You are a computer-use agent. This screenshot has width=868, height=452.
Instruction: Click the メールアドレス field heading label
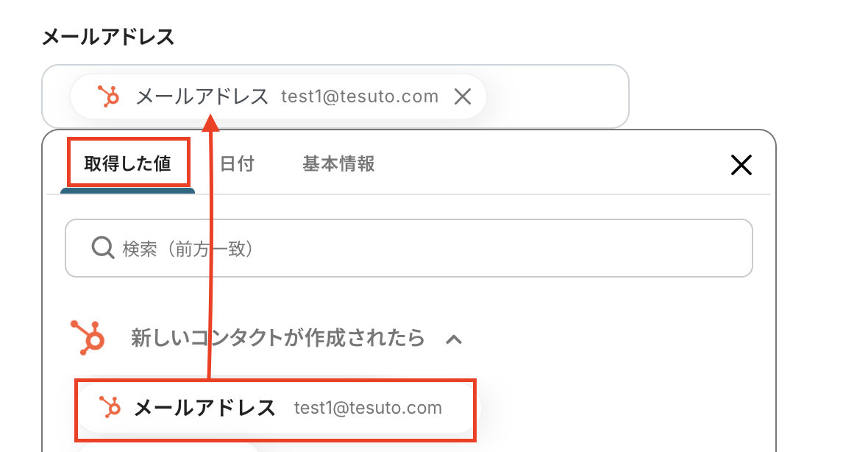[x=108, y=37]
